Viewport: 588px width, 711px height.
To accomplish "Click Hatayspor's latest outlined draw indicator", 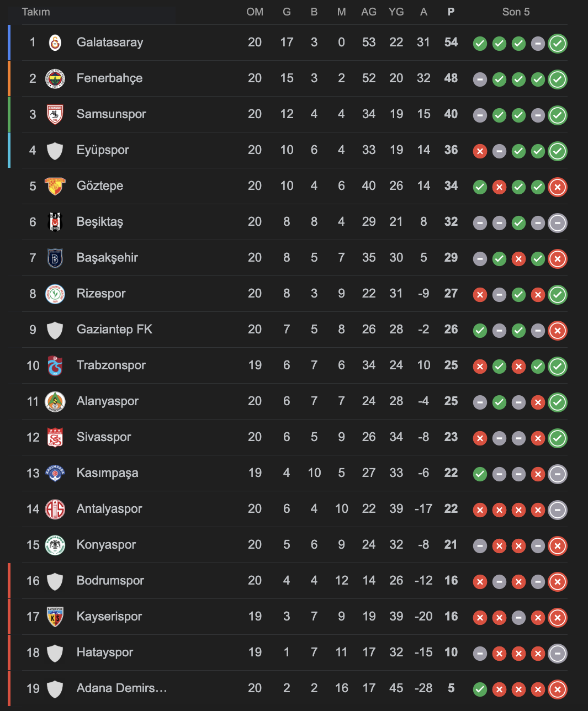I will point(558,653).
